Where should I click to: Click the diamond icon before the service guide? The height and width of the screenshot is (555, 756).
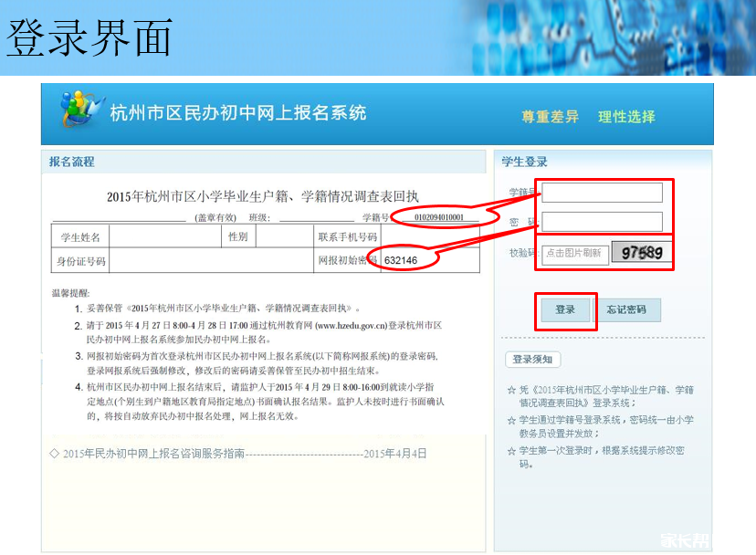(x=54, y=454)
